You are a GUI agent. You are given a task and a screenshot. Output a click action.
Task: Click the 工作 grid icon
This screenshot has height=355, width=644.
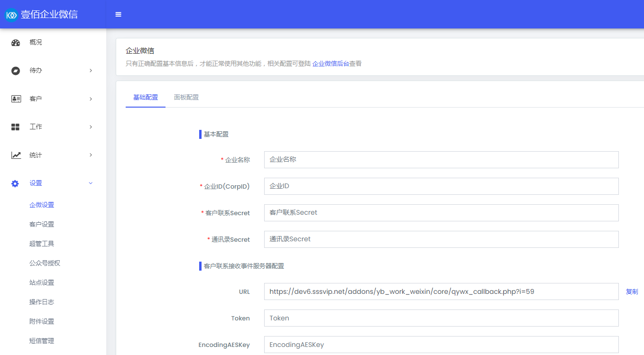coord(16,127)
